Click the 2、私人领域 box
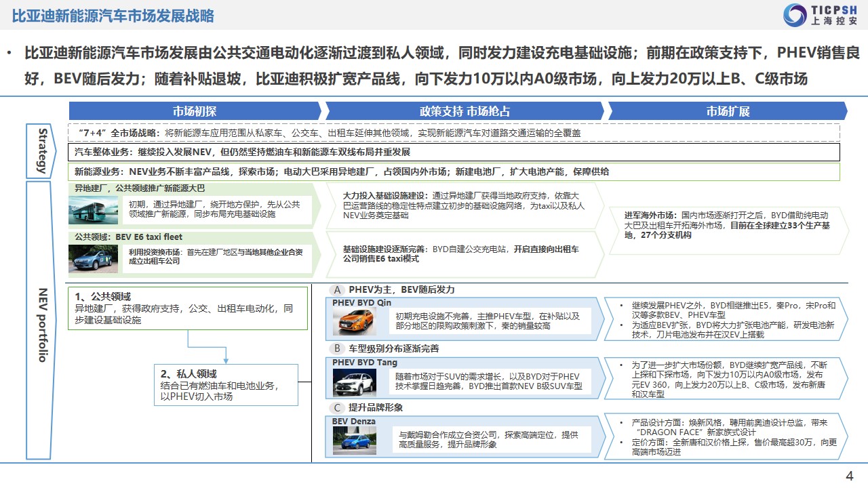The image size is (868, 488). coord(226,384)
